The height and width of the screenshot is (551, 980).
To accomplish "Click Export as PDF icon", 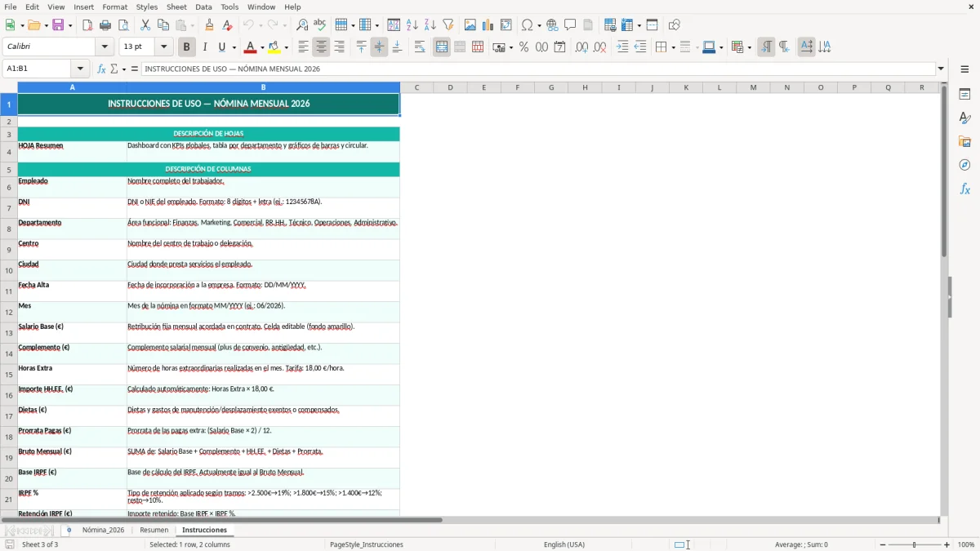I will tap(87, 25).
